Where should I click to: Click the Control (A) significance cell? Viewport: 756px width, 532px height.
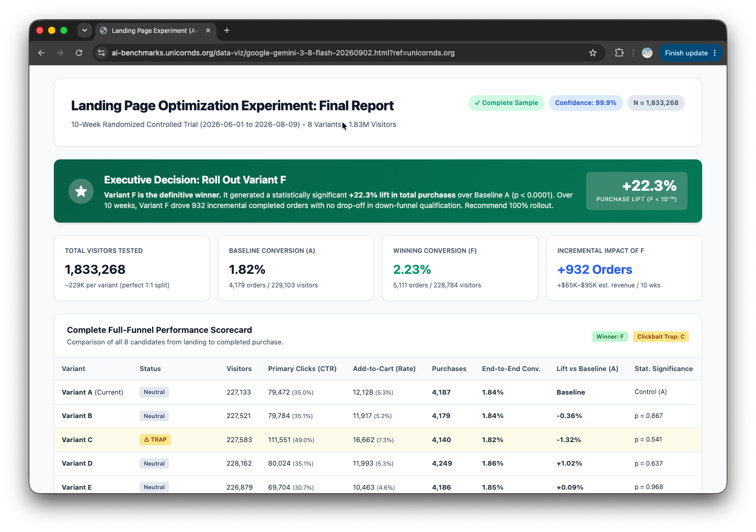click(x=650, y=392)
